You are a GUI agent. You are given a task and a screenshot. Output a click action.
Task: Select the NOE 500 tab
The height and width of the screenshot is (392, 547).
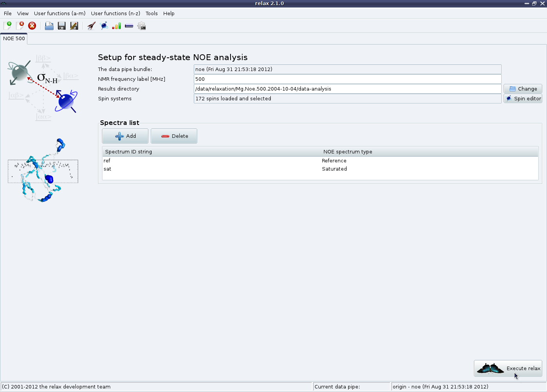[14, 39]
